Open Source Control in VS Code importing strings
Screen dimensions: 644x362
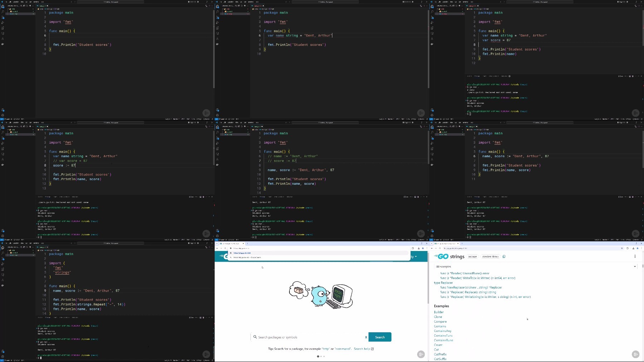3,258
